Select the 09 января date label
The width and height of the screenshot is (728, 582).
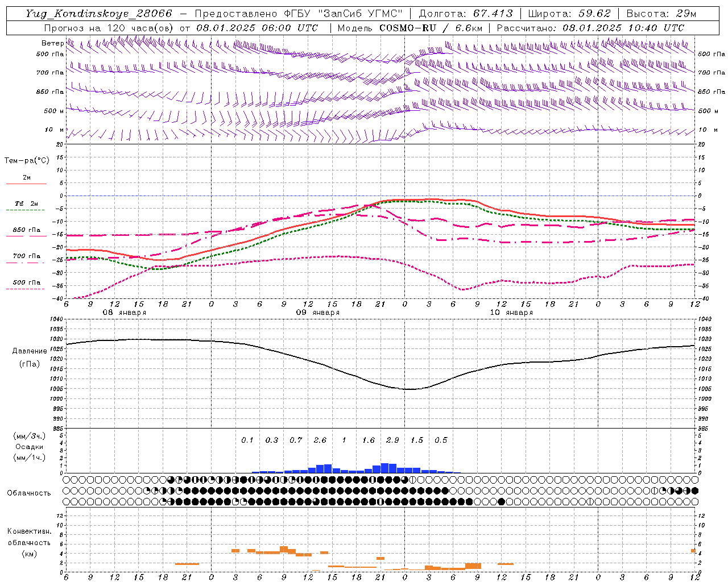pyautogui.click(x=318, y=313)
